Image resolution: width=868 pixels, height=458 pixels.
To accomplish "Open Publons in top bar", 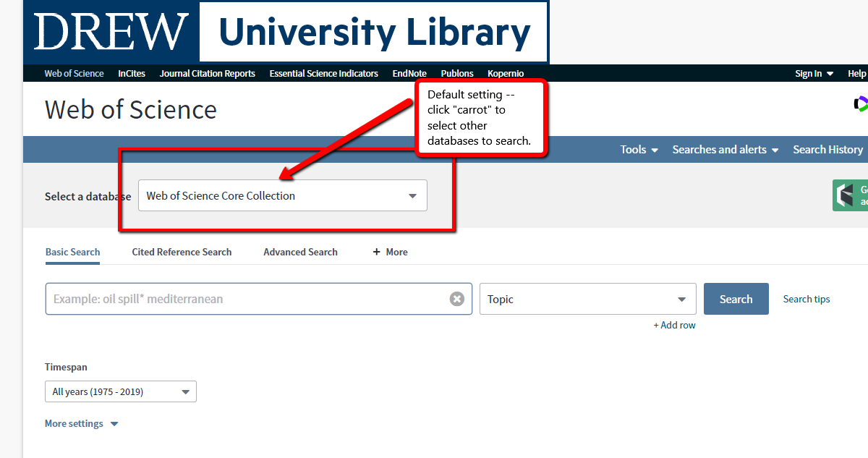I will [x=457, y=74].
